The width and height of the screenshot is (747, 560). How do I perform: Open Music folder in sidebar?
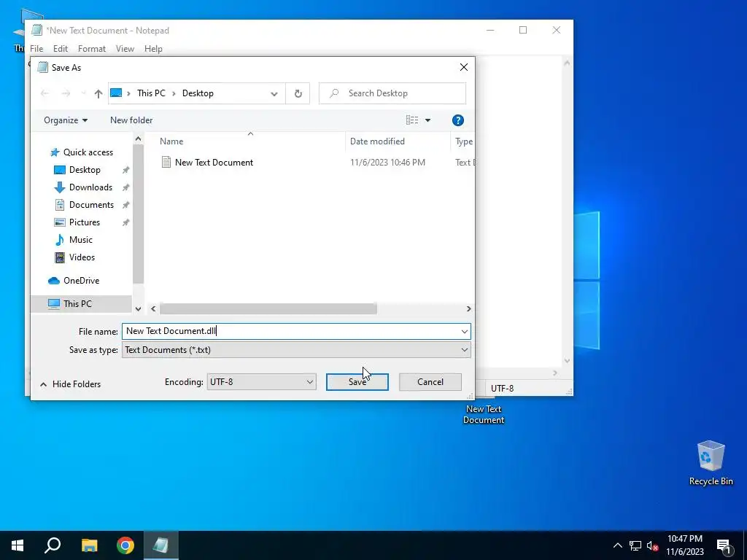pyautogui.click(x=80, y=240)
